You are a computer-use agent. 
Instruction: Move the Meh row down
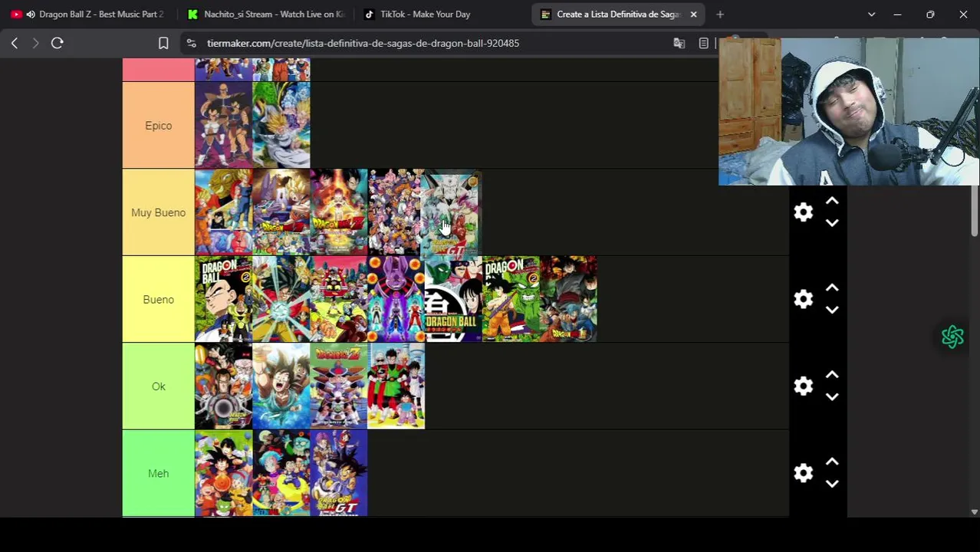coord(832,484)
